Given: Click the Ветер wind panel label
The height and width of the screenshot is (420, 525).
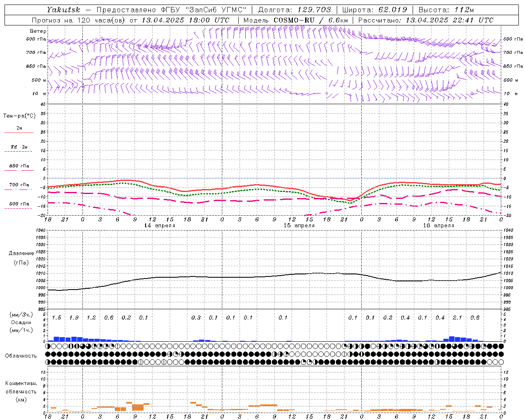Looking at the screenshot, I should click(38, 31).
